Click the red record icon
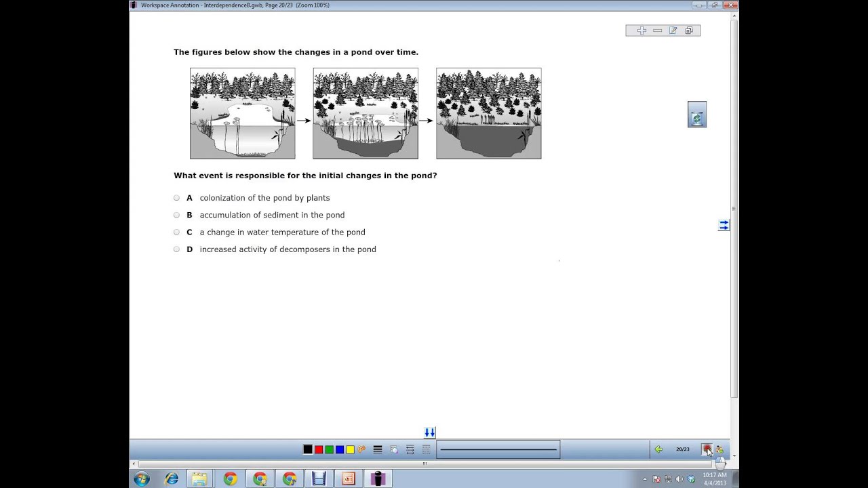Screen dimensions: 868x488 (x=707, y=449)
